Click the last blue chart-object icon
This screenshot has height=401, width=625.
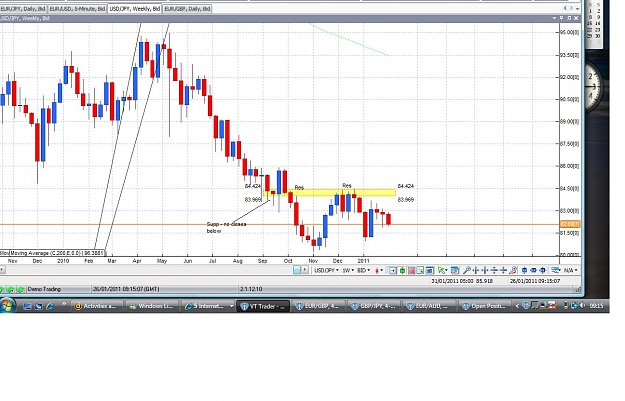(x=542, y=271)
